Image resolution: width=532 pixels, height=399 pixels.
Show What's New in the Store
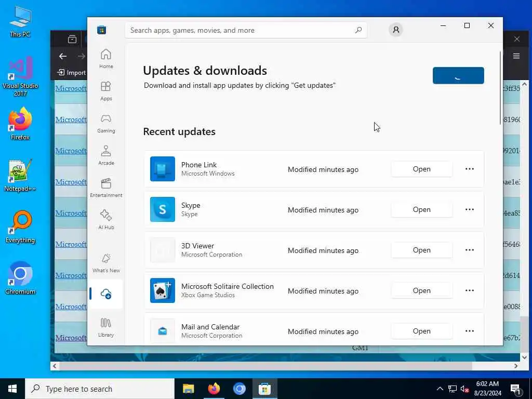[106, 263]
